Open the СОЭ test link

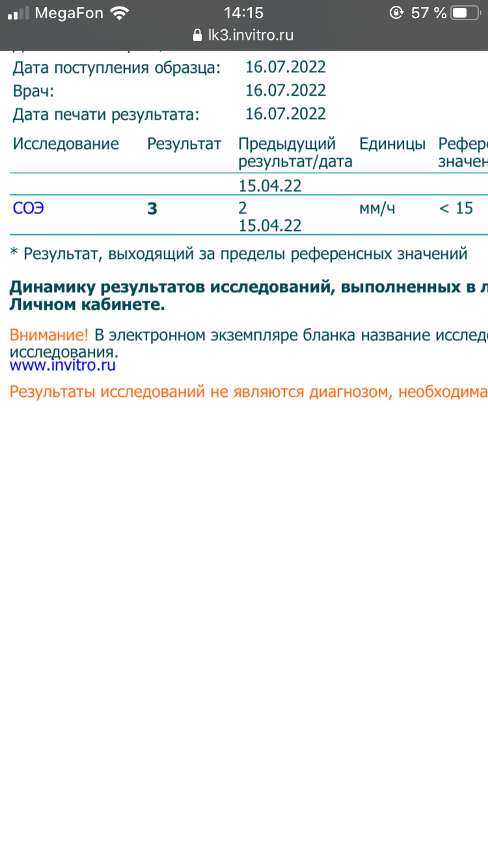(29, 209)
